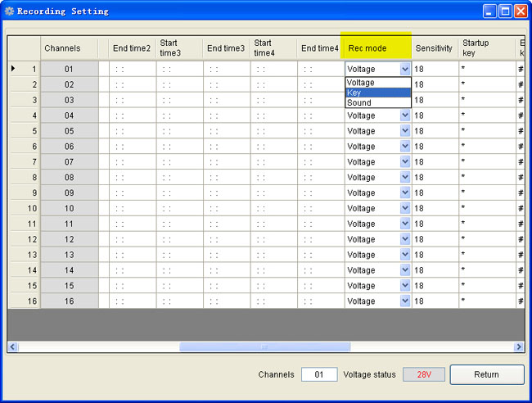Pick Voltage option in open dropdown list
This screenshot has height=403, width=532.
tap(377, 83)
